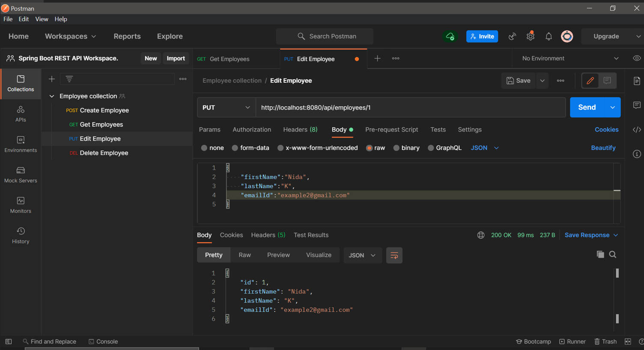Open the settings gear icon

(x=531, y=36)
